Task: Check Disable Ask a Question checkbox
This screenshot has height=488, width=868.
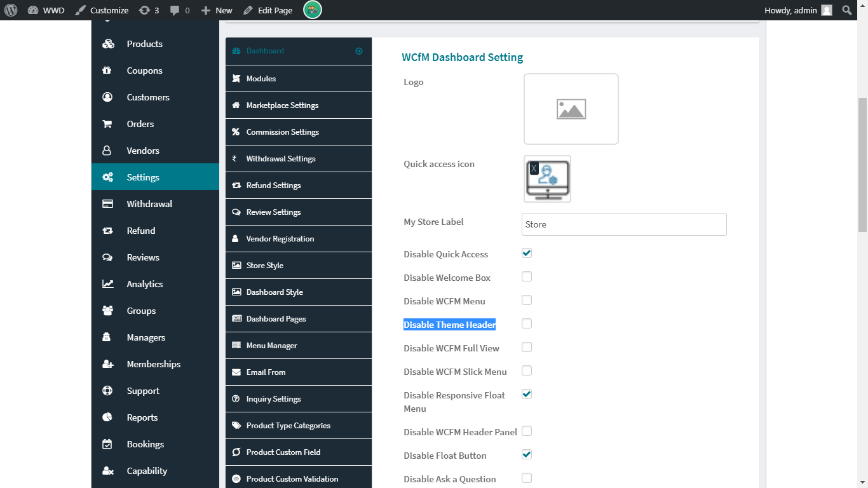Action: coord(527,478)
